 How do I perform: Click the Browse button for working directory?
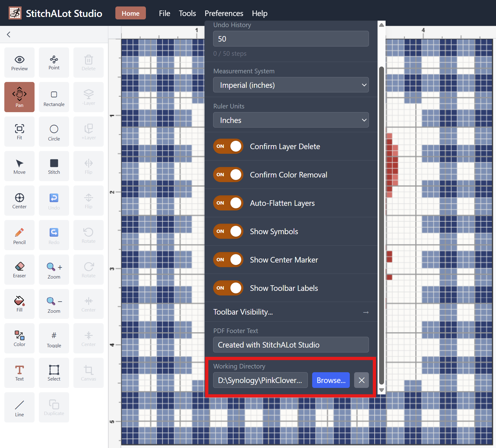click(x=331, y=380)
